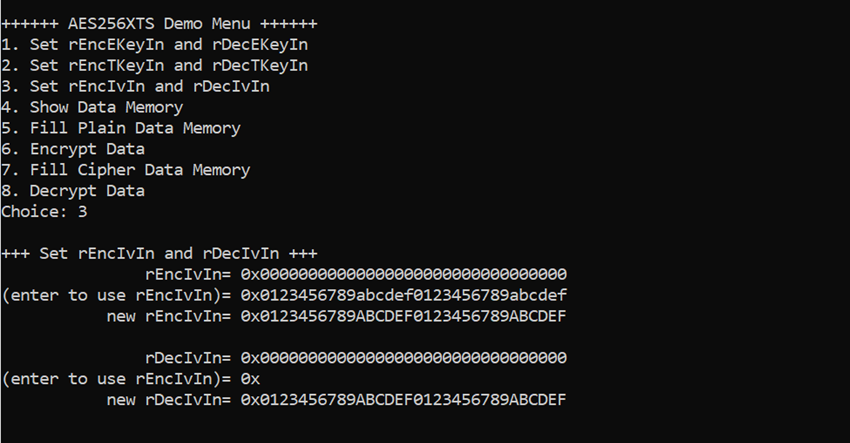Click menu entry 7 Fill Cipher Data Memory

(126, 170)
